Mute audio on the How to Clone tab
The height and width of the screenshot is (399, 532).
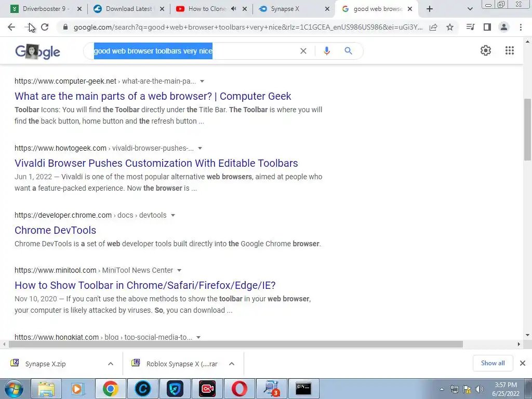click(x=233, y=9)
